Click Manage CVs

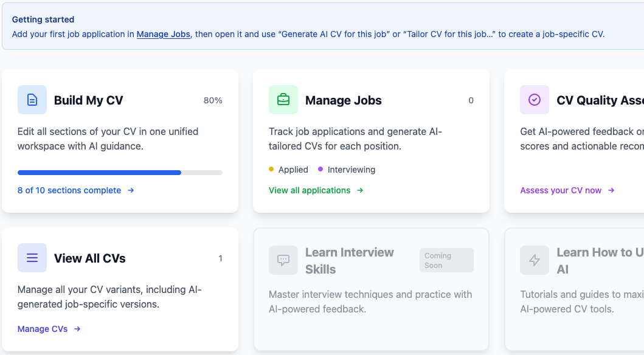pyautogui.click(x=43, y=329)
